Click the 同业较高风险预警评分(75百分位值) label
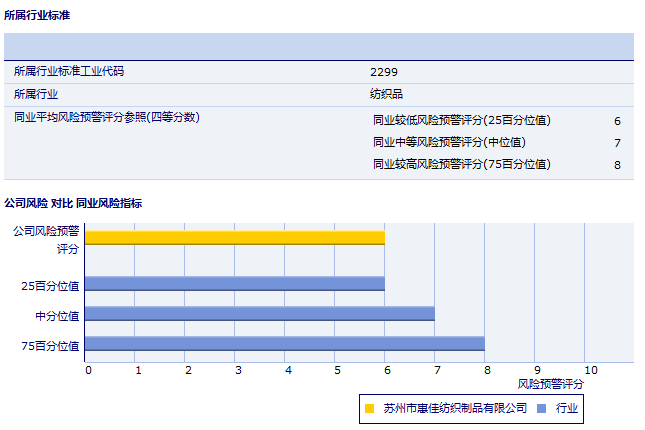The image size is (645, 430). coord(461,164)
